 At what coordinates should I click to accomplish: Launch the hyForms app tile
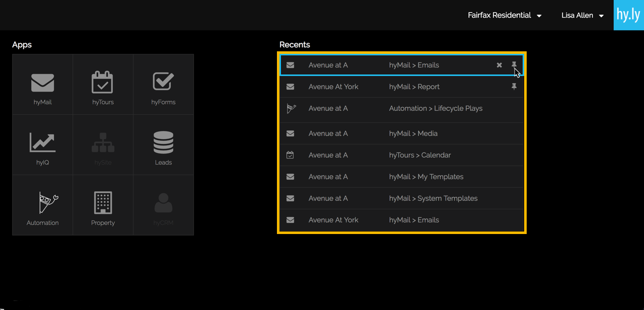pos(163,85)
